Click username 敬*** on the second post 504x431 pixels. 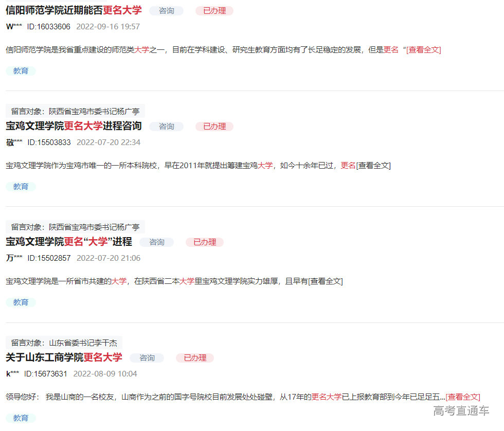13,142
